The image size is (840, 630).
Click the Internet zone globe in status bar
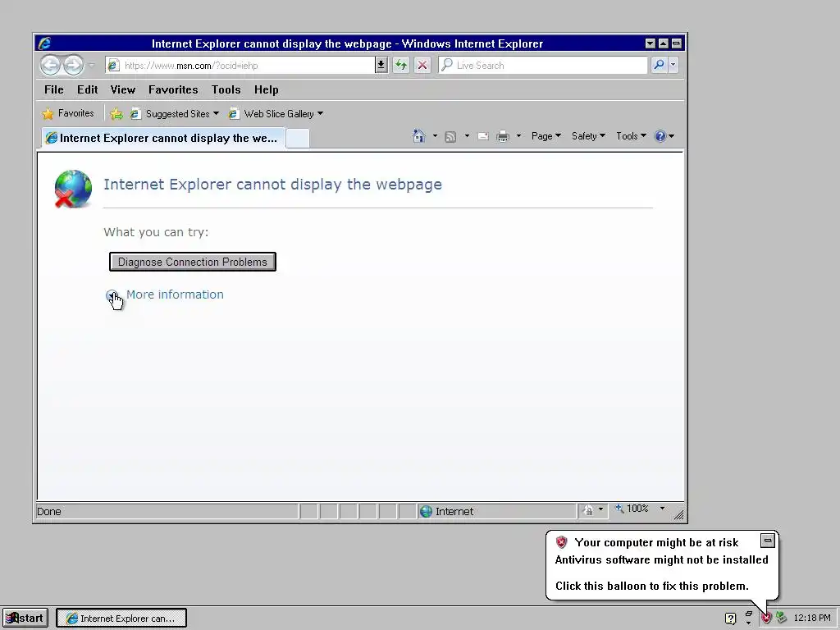pos(426,512)
